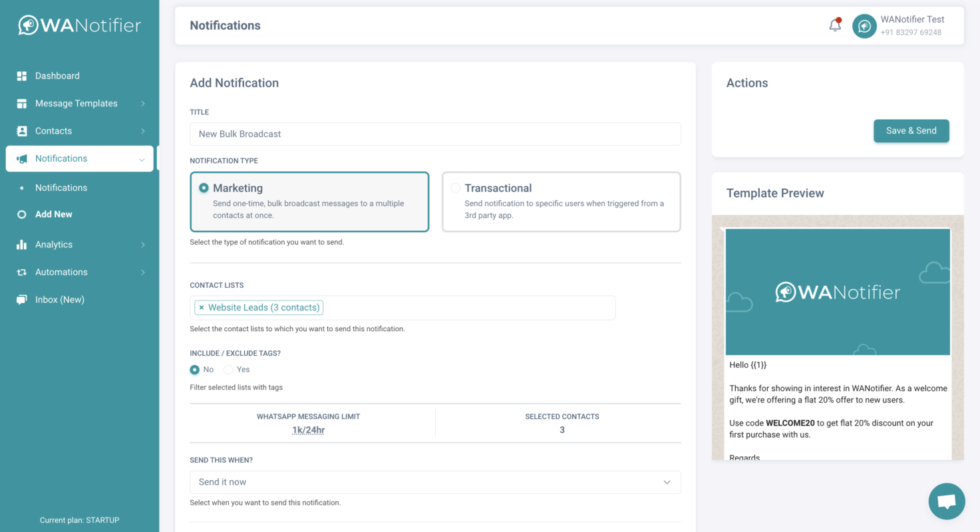
Task: Open the live chat support bubble
Action: 946,501
